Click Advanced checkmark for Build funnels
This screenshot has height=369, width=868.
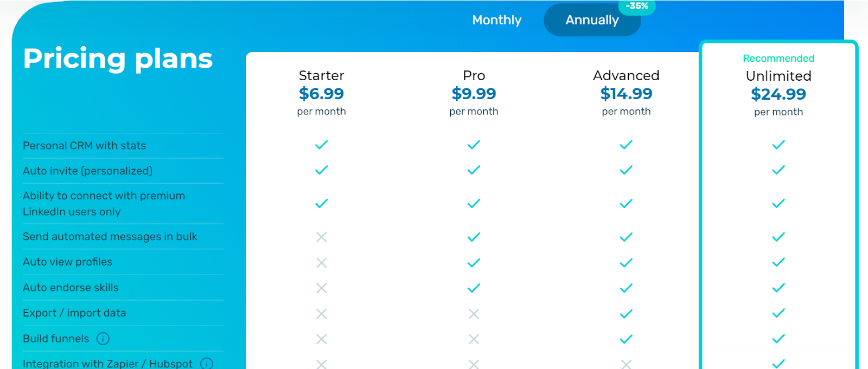tap(627, 339)
